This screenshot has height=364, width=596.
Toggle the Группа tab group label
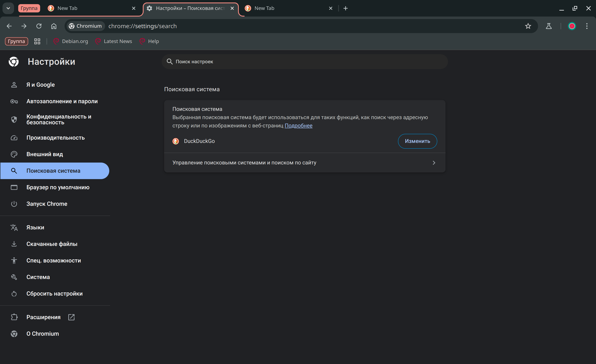(x=29, y=8)
